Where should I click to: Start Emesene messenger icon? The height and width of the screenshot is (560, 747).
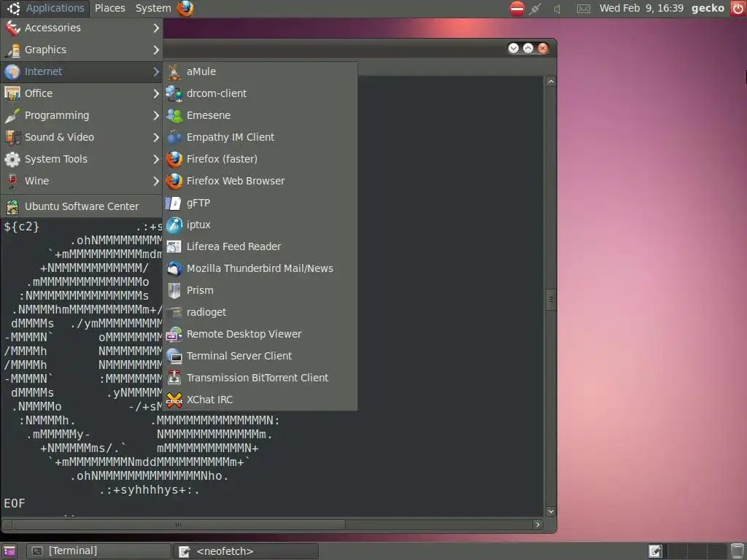coord(174,115)
